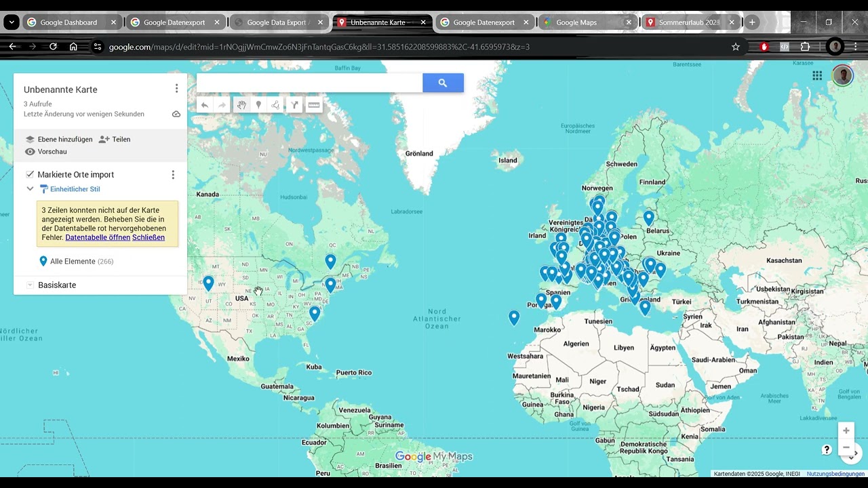Image resolution: width=868 pixels, height=488 pixels.
Task: Click the code brackets extension icon
Action: (785, 47)
